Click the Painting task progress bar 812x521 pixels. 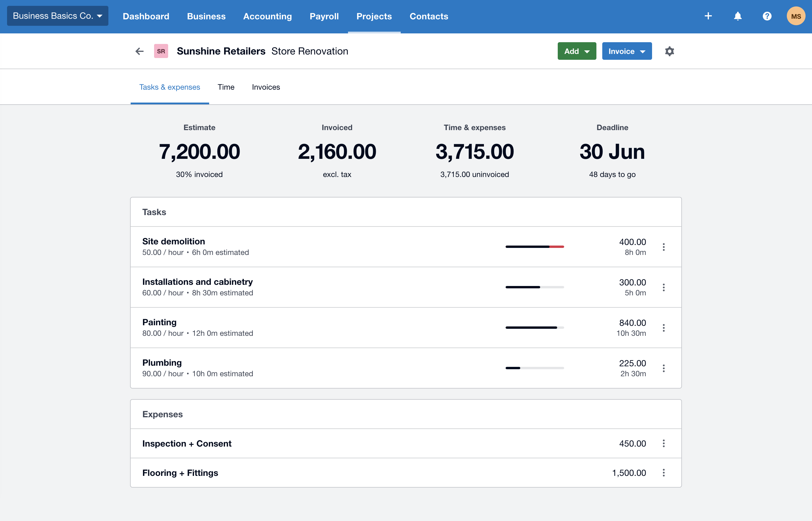tap(534, 327)
